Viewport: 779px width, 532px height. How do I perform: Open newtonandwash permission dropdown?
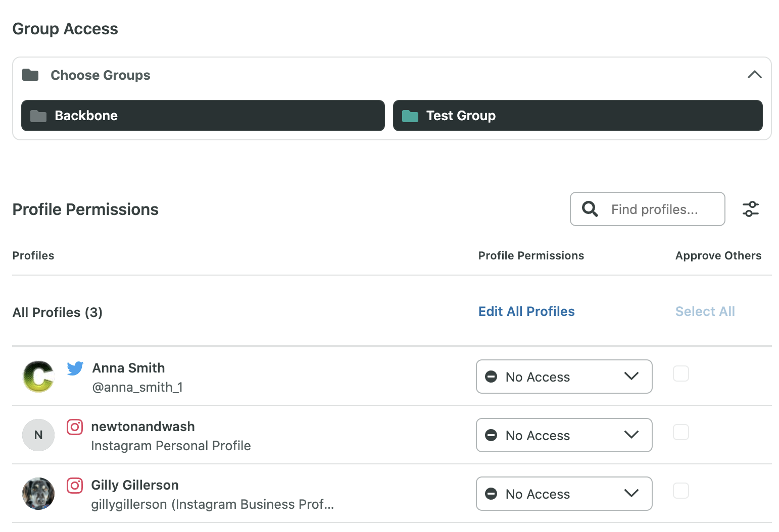[x=564, y=435]
